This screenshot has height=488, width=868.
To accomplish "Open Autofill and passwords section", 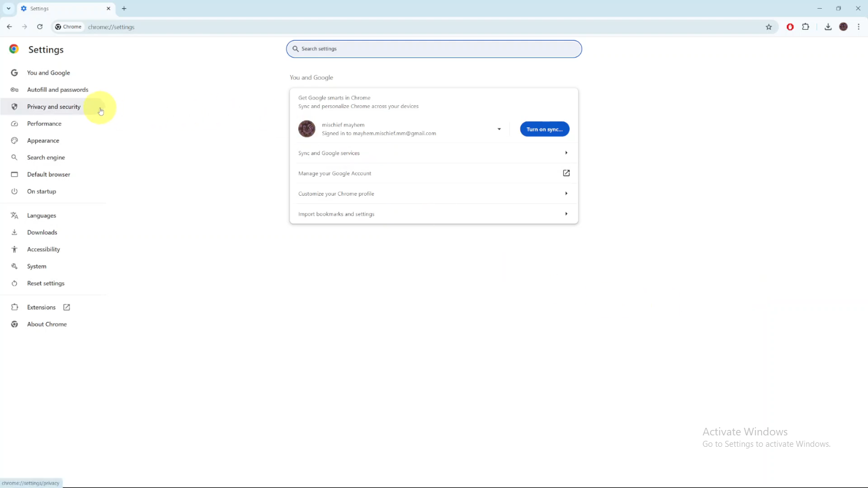I will 54,89.
